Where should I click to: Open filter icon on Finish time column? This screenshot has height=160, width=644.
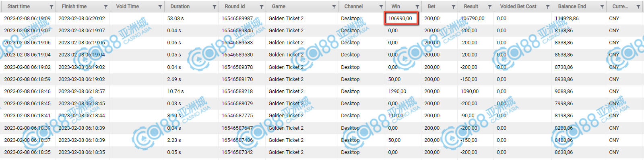tap(105, 7)
